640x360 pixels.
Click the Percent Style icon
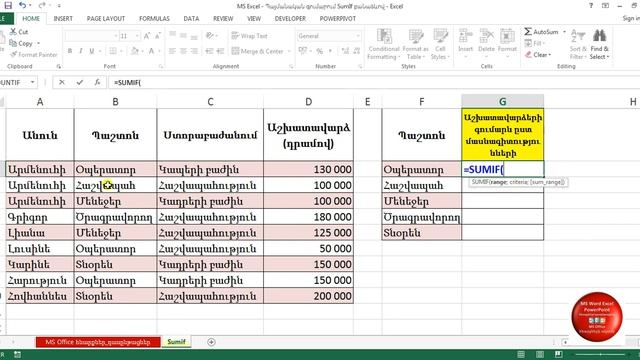[x=320, y=51]
